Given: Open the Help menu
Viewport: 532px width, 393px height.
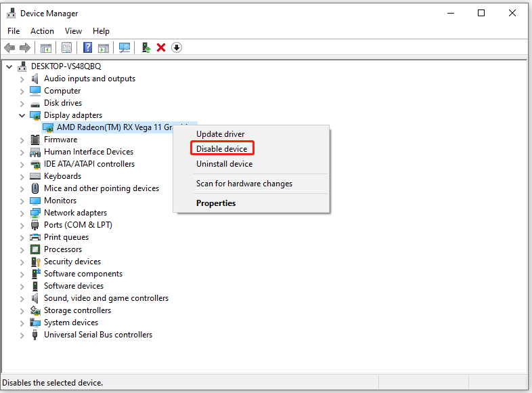Looking at the screenshot, I should (101, 31).
